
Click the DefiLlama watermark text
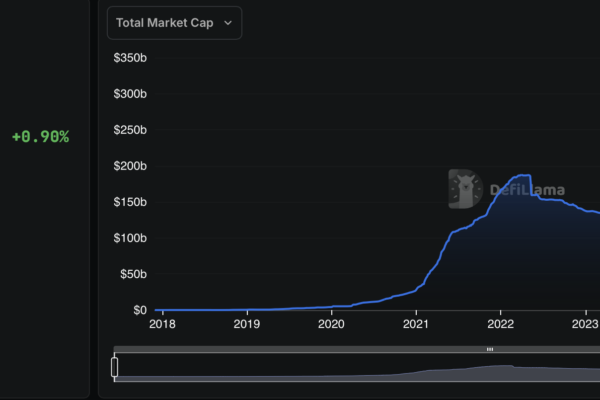(x=525, y=189)
